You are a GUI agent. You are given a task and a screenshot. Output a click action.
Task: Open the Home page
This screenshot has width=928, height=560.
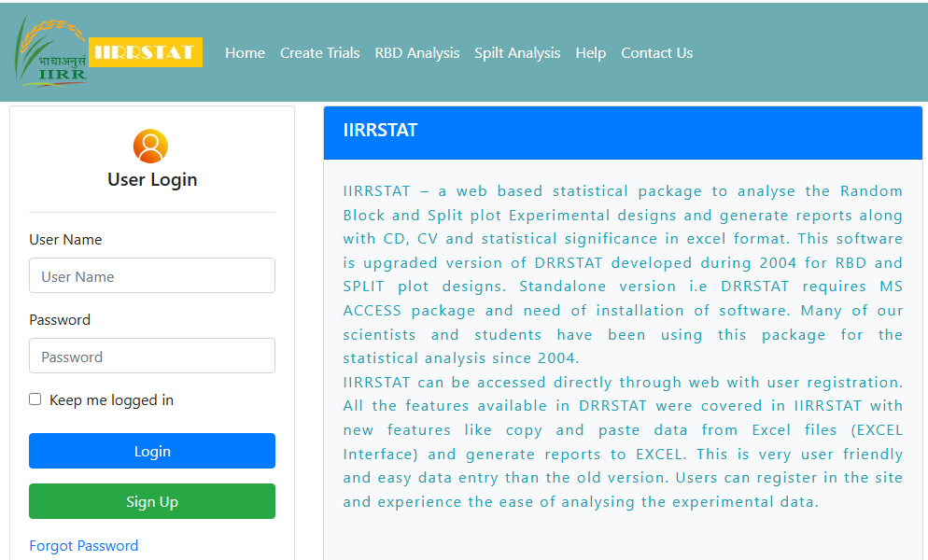(245, 53)
